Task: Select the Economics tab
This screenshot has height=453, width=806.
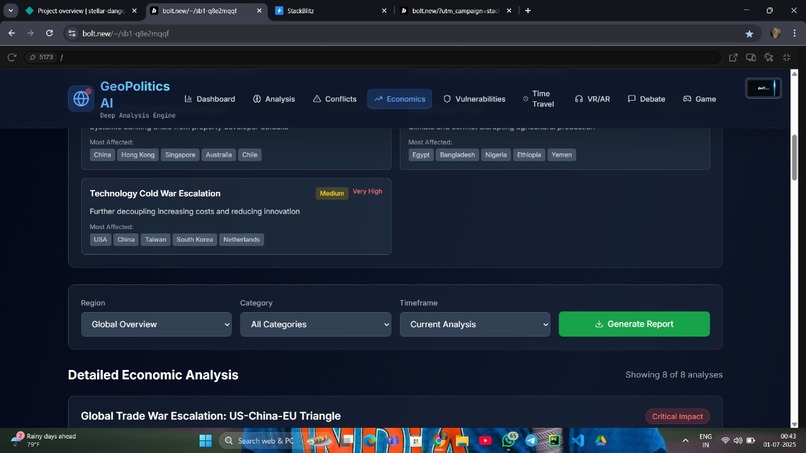Action: click(x=399, y=99)
